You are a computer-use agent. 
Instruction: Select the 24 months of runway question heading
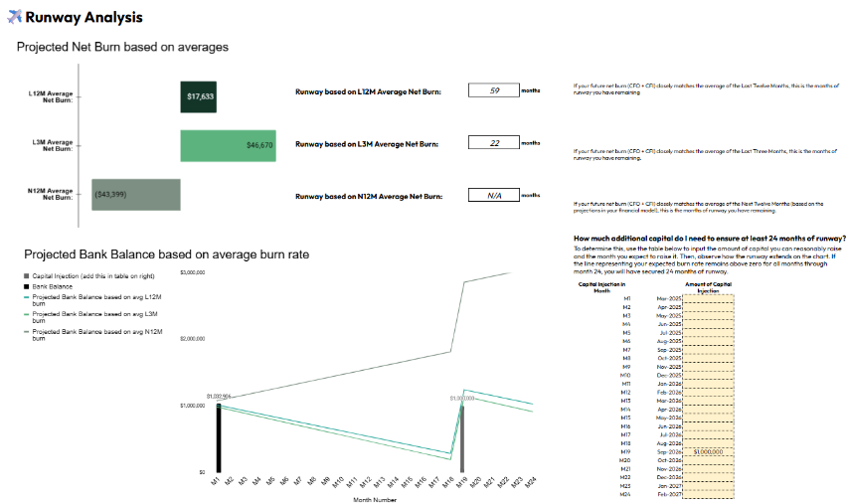[709, 239]
